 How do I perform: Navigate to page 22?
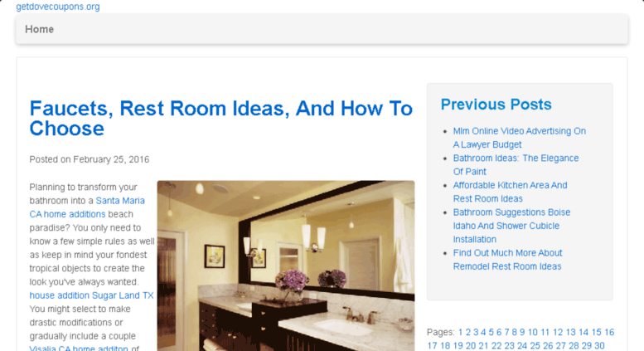coord(496,346)
